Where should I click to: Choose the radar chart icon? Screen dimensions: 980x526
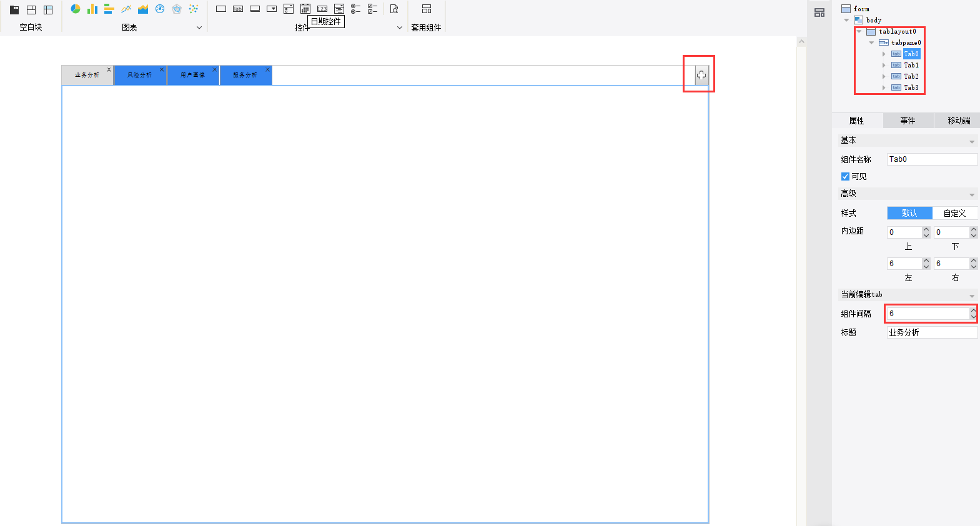coord(177,9)
